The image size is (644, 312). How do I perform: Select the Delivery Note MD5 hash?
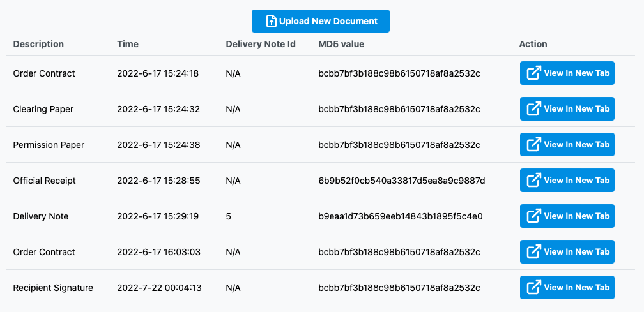(x=401, y=216)
